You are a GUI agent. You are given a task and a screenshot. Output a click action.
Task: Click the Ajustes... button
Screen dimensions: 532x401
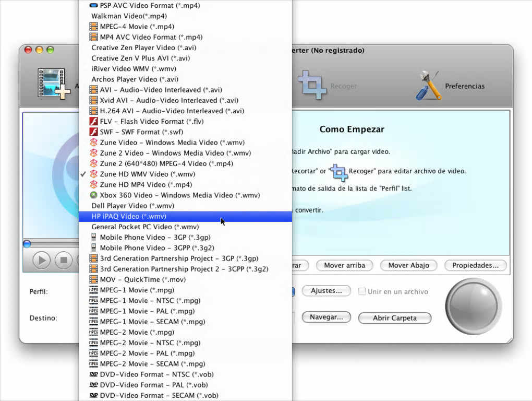(x=326, y=291)
